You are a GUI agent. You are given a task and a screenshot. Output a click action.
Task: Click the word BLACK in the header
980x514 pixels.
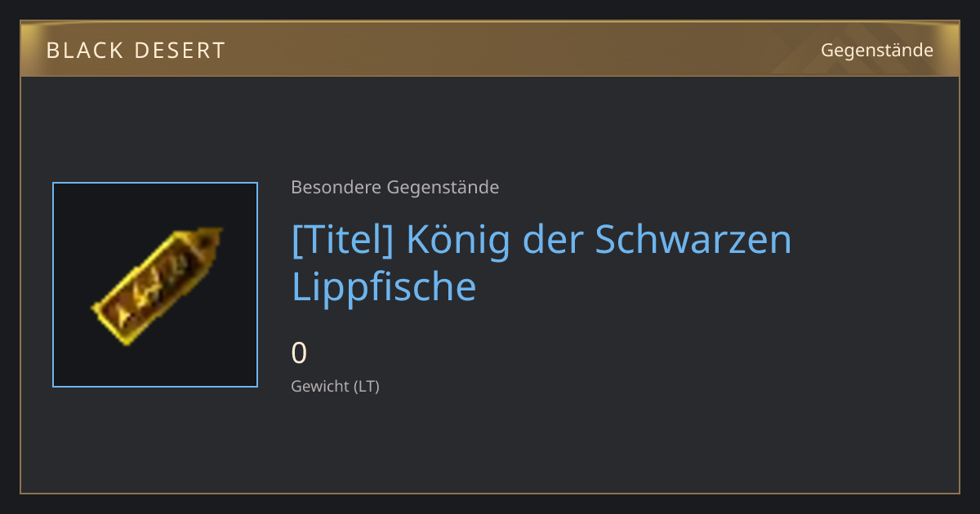(85, 51)
